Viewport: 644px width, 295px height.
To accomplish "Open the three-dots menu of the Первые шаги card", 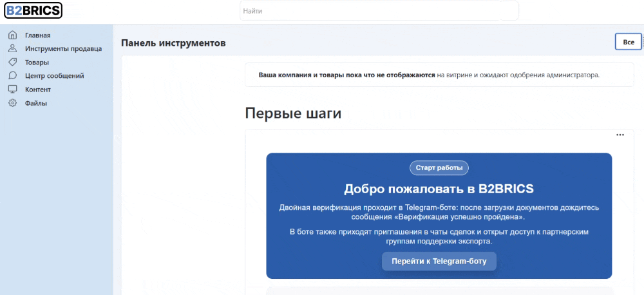I will pyautogui.click(x=620, y=135).
